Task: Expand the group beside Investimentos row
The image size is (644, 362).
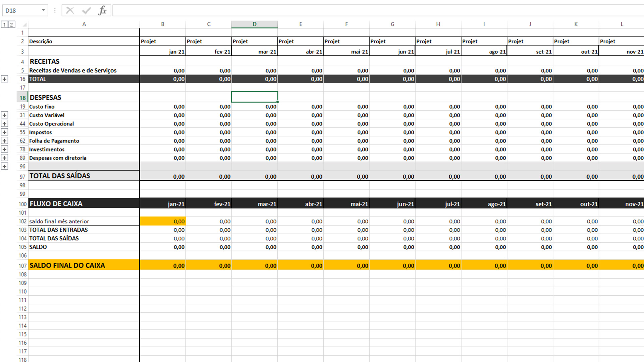Action: pyautogui.click(x=4, y=149)
